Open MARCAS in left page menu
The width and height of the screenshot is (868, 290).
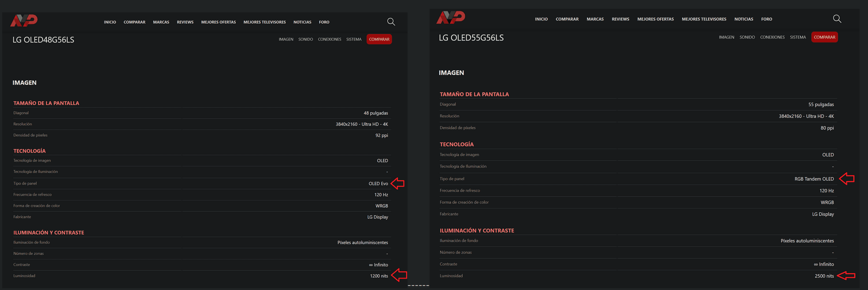(161, 22)
